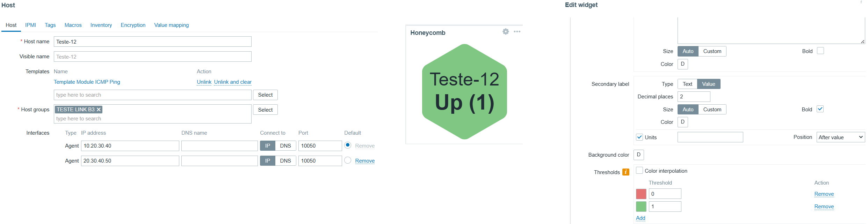Open the Background color picker box

tap(638, 155)
